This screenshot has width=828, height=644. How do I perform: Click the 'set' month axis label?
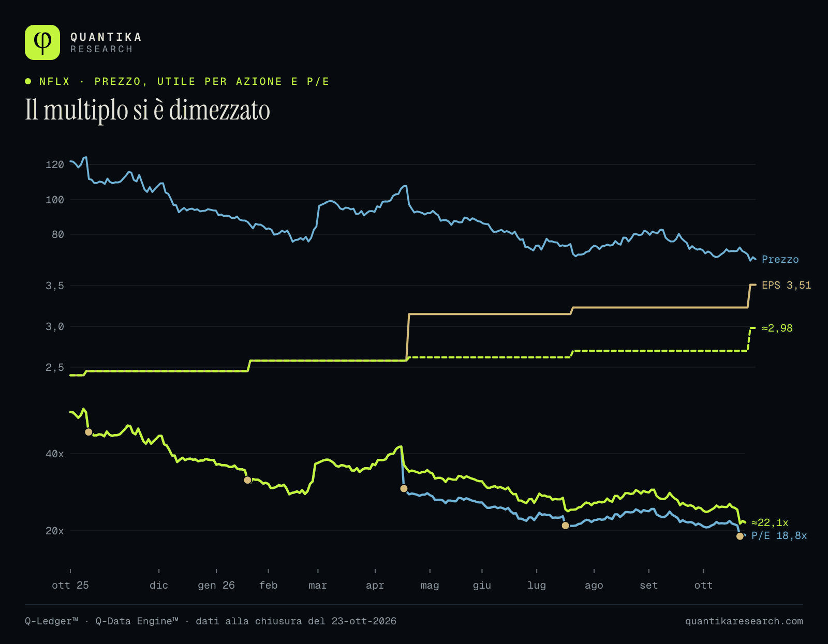pos(649,585)
